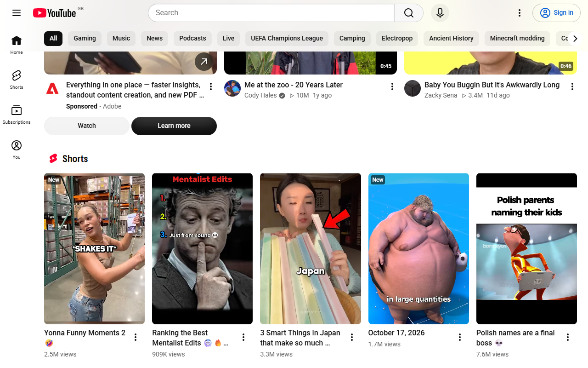Select the Minecraft modding chip

click(x=517, y=39)
